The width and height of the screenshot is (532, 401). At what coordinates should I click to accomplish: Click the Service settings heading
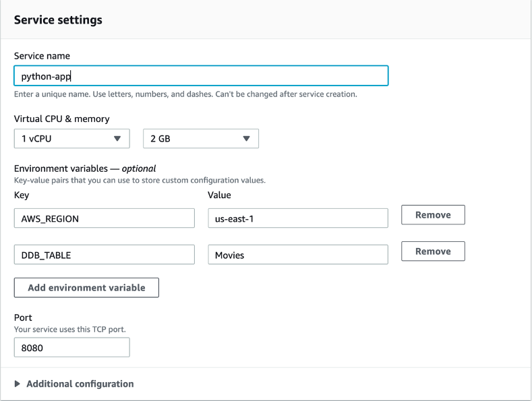pos(58,20)
